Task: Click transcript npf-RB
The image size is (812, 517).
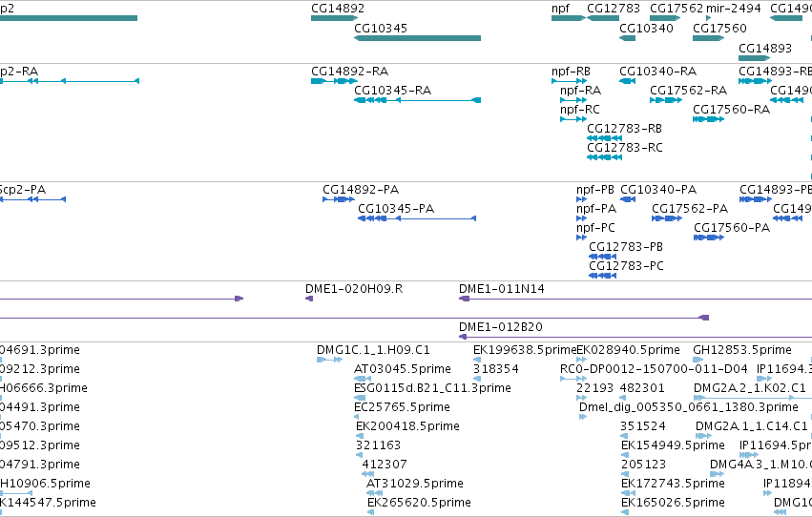Action: pos(569,81)
